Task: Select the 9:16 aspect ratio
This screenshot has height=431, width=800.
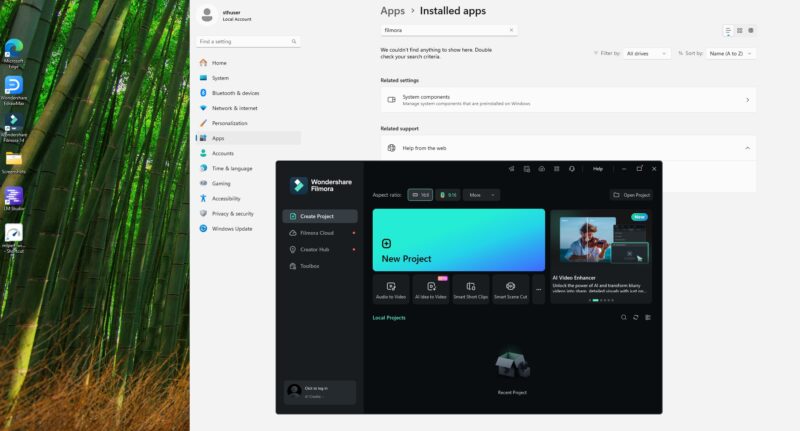Action: pyautogui.click(x=448, y=195)
